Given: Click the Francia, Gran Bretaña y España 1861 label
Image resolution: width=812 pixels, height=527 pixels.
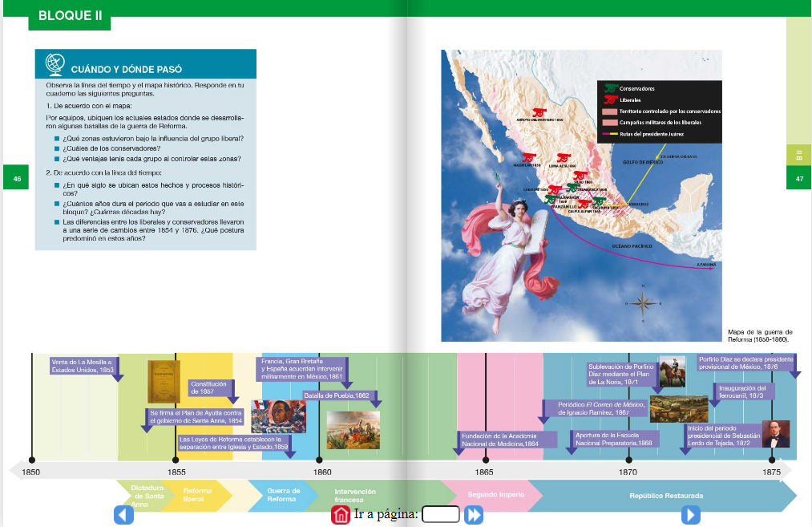Looking at the screenshot, I should (x=302, y=369).
